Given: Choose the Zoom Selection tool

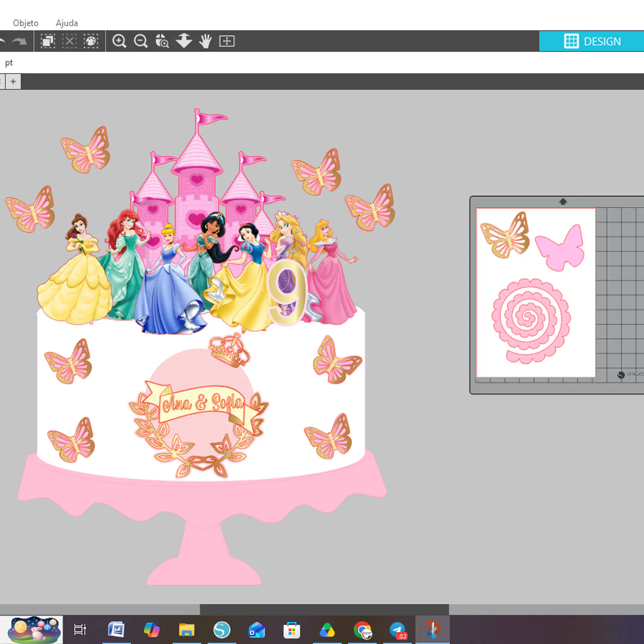Looking at the screenshot, I should point(162,41).
